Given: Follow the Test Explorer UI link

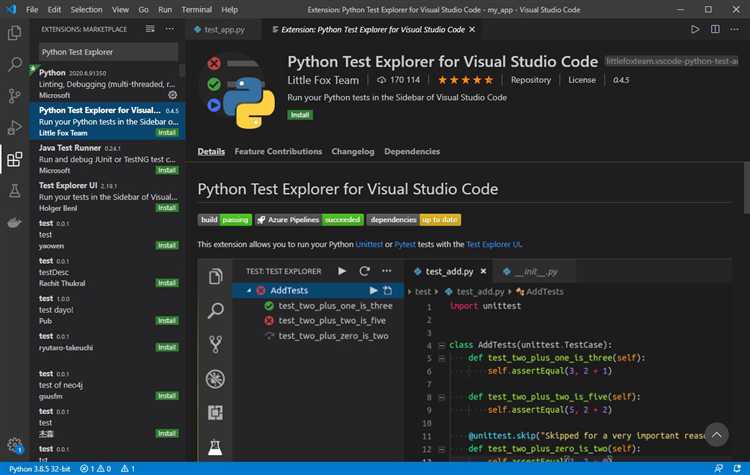Looking at the screenshot, I should click(x=493, y=244).
